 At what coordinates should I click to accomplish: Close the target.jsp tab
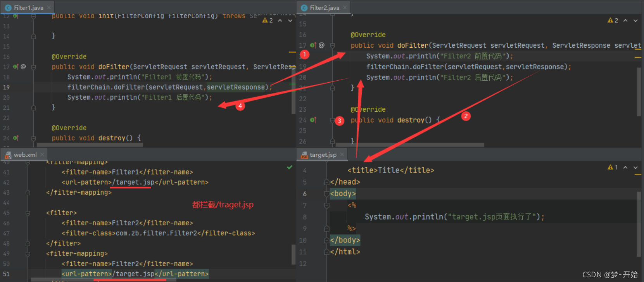point(342,154)
